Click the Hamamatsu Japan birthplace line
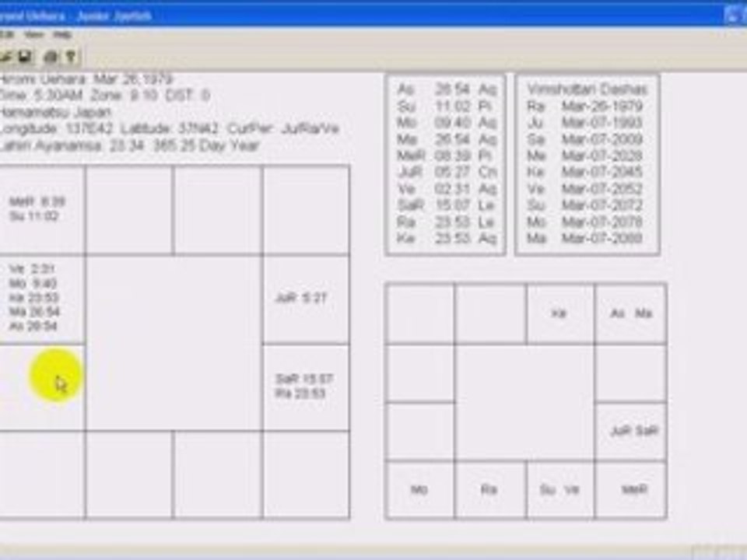Screen dimensions: 747x560 (55, 112)
